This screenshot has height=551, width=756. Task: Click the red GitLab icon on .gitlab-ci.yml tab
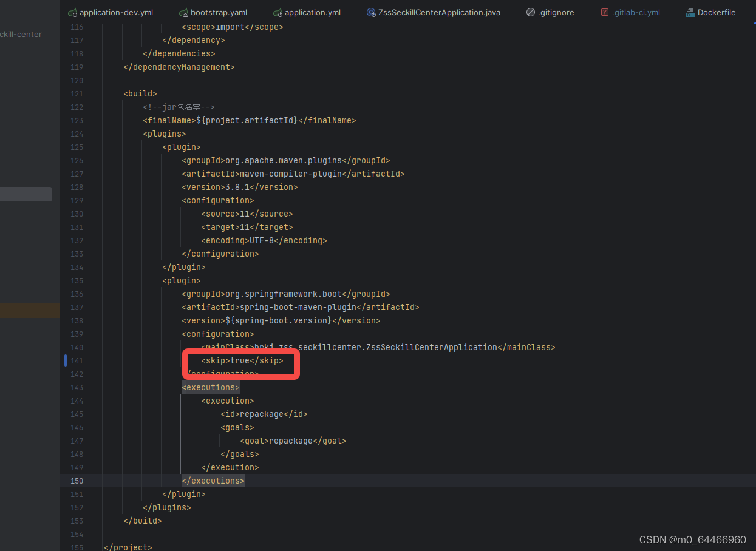point(604,12)
